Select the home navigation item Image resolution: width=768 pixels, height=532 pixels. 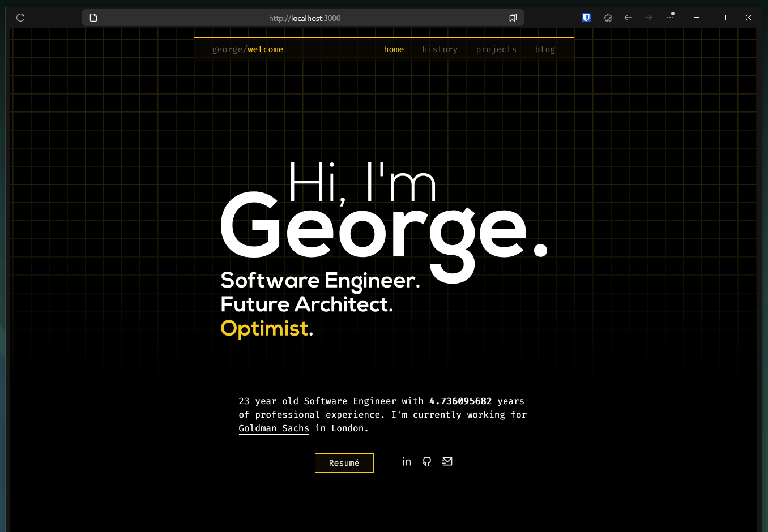(x=394, y=49)
